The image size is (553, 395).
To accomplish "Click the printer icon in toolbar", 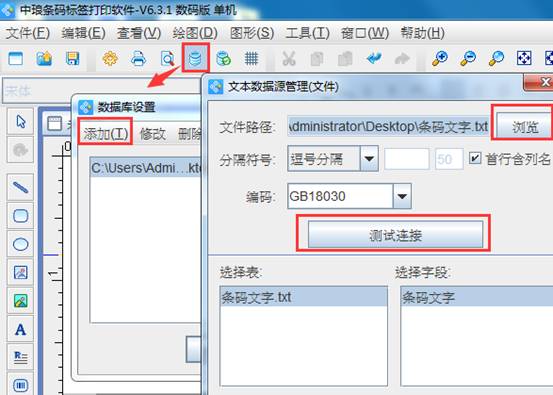I will pyautogui.click(x=138, y=58).
